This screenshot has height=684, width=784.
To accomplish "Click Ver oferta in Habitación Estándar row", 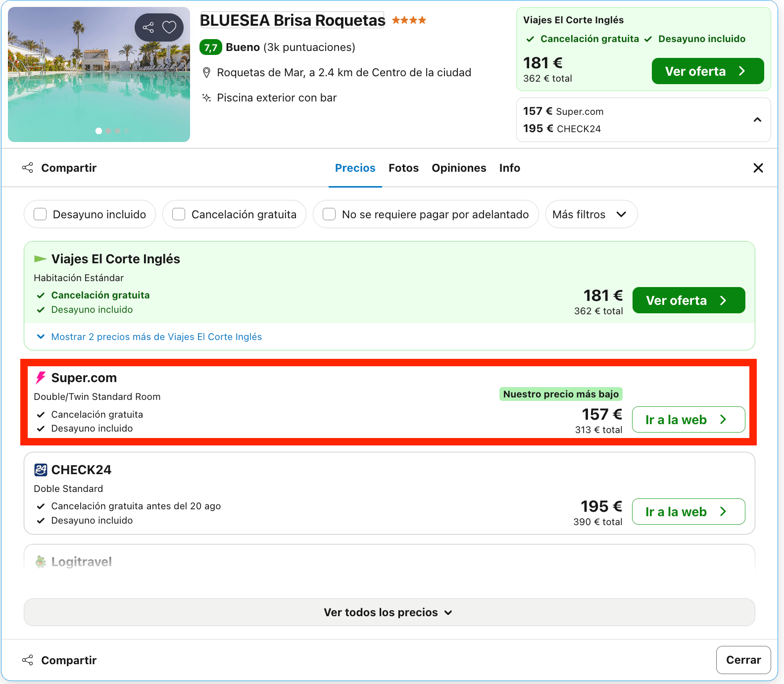I will 688,300.
